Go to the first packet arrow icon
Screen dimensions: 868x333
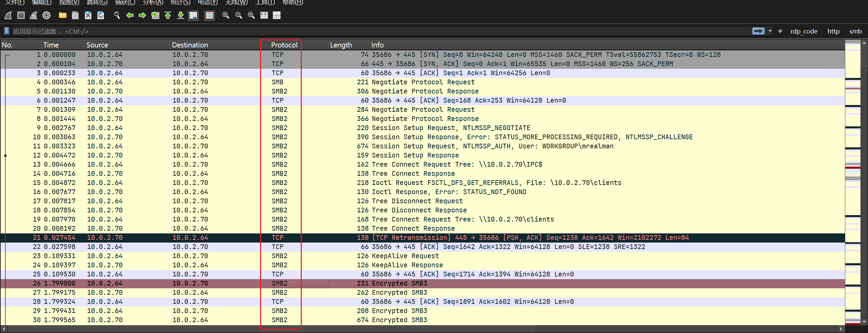pyautogui.click(x=168, y=15)
